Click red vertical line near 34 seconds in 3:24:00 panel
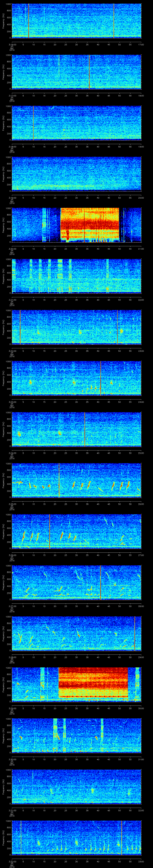This screenshot has height=868, width=153. tap(85, 429)
